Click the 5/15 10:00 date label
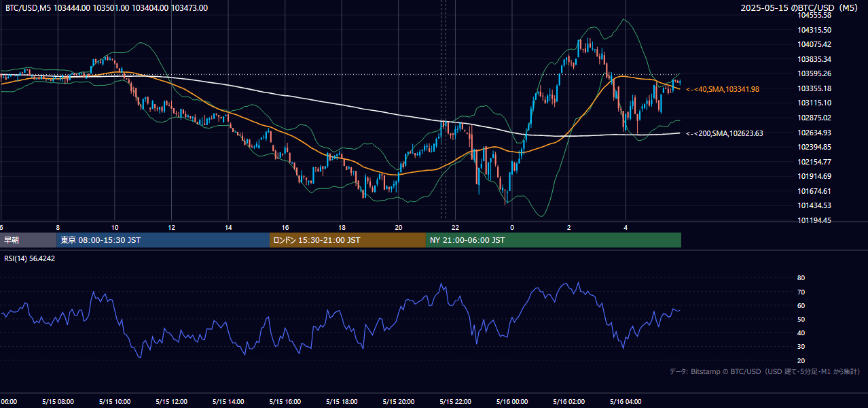Image resolution: width=868 pixels, height=408 pixels. (x=114, y=402)
